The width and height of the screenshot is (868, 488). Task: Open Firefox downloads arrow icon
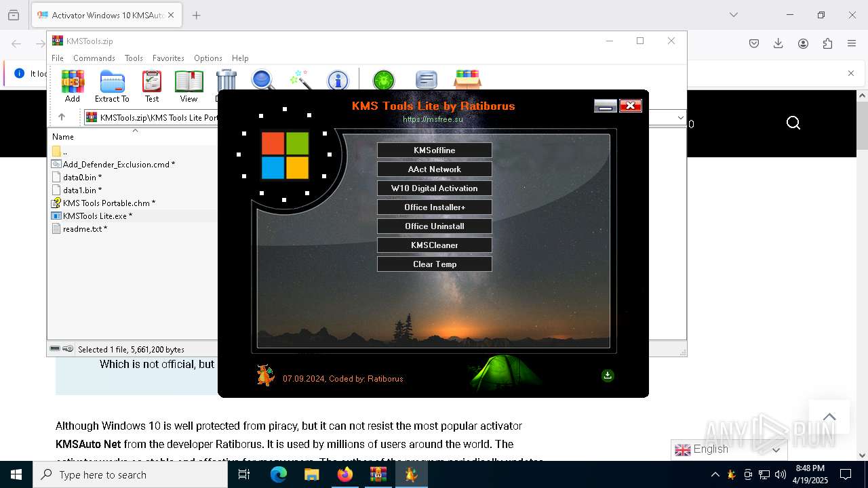click(778, 43)
